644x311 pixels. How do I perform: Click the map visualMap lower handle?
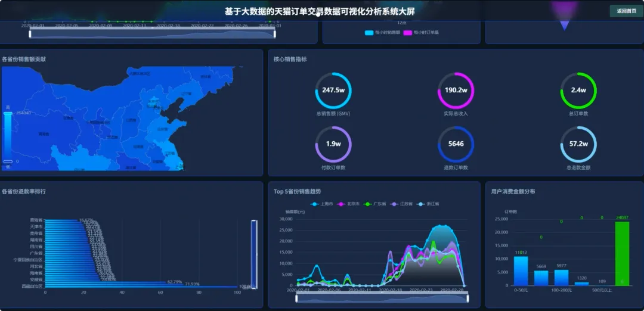point(8,161)
